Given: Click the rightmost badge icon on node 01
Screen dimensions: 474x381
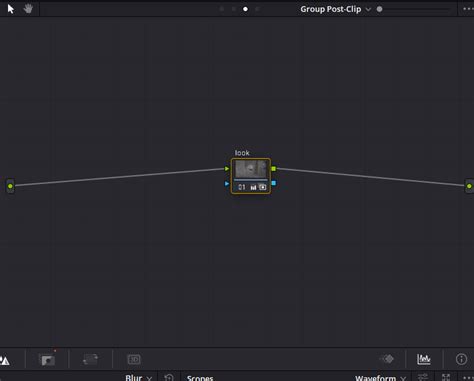Looking at the screenshot, I should [x=263, y=187].
